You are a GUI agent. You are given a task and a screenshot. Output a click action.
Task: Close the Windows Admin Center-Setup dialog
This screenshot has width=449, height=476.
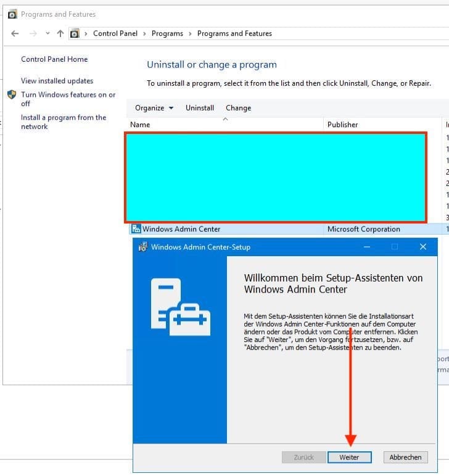pos(423,247)
